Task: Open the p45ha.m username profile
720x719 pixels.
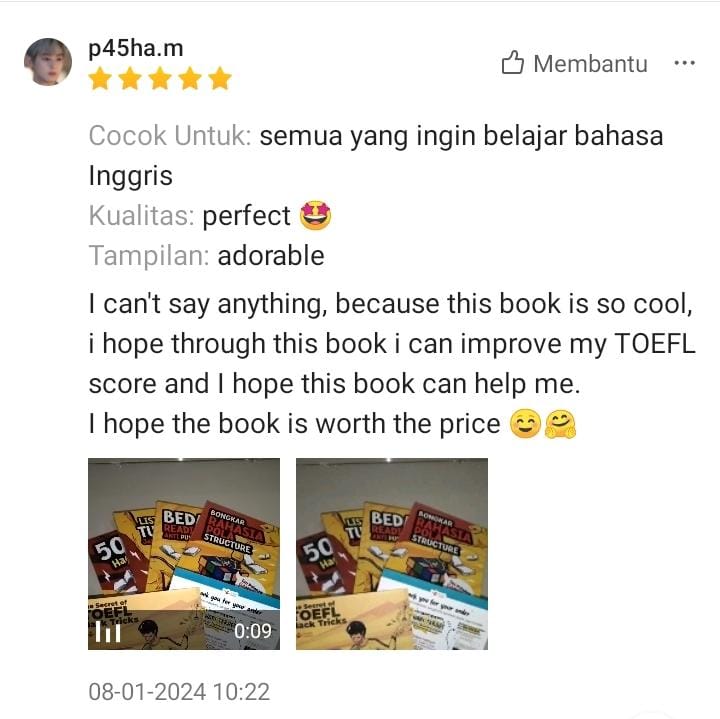Action: coord(136,48)
